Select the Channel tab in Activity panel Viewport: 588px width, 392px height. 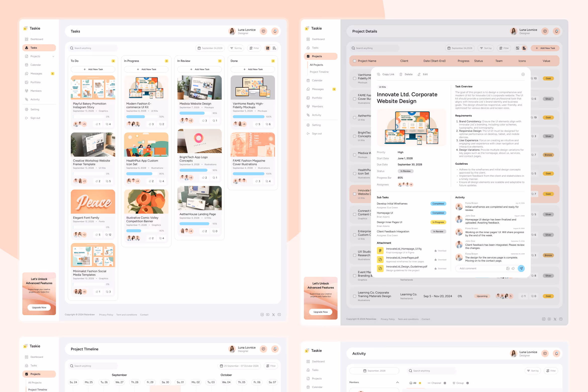(x=436, y=383)
